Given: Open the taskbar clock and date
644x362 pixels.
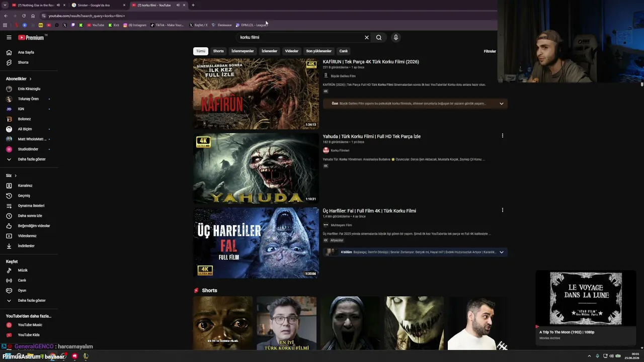Looking at the screenshot, I should coord(632,356).
